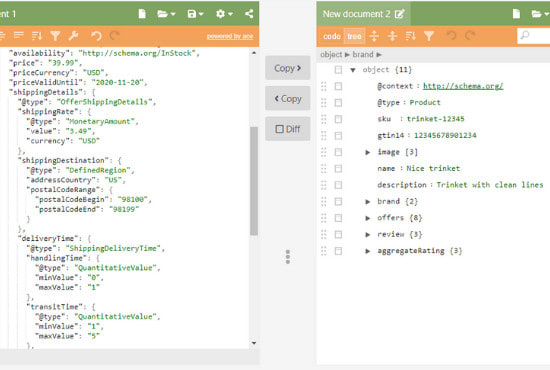Redo change in left panel
The image size is (550, 370).
[114, 35]
